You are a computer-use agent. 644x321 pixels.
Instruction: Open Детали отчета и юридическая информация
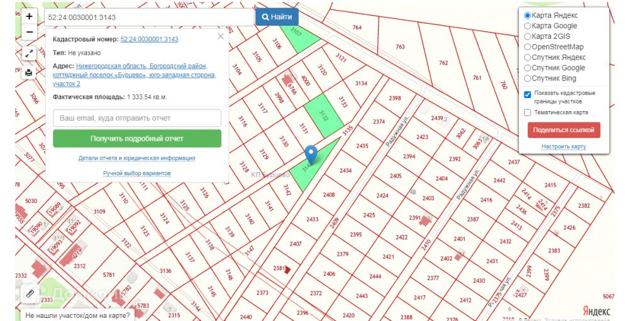click(136, 158)
